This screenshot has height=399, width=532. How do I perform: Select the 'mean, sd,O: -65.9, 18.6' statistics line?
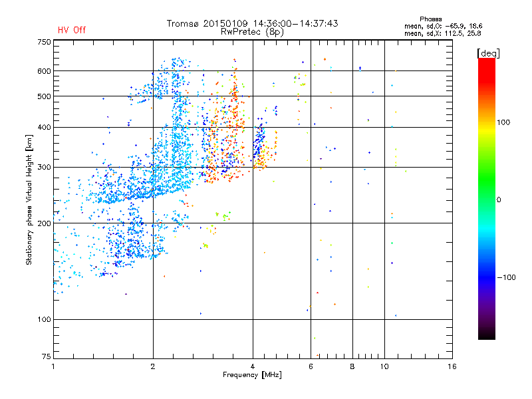[443, 27]
